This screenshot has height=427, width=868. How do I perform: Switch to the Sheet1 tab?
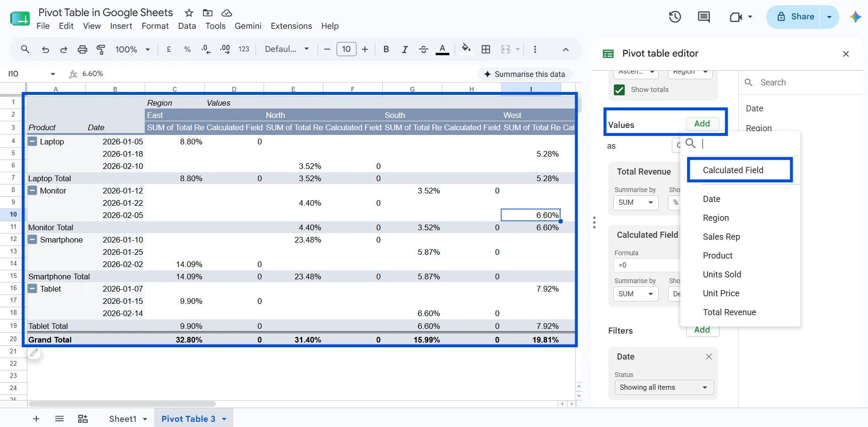pyautogui.click(x=123, y=419)
